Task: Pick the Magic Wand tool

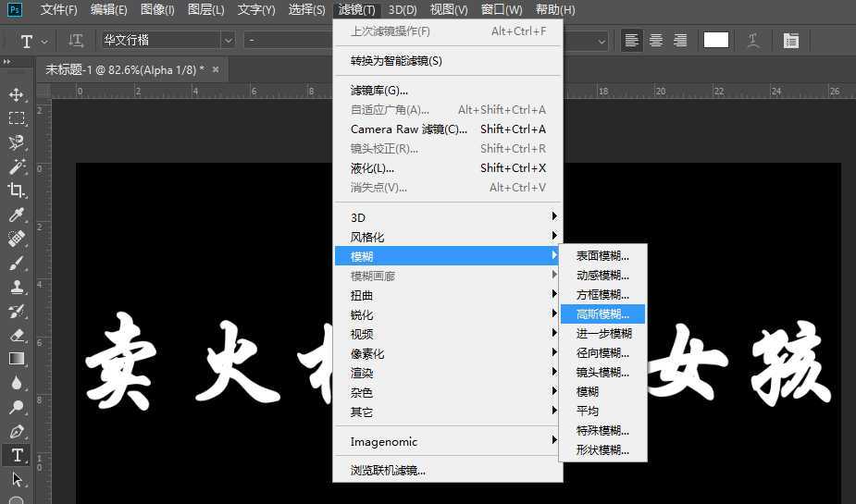Action: [x=17, y=166]
